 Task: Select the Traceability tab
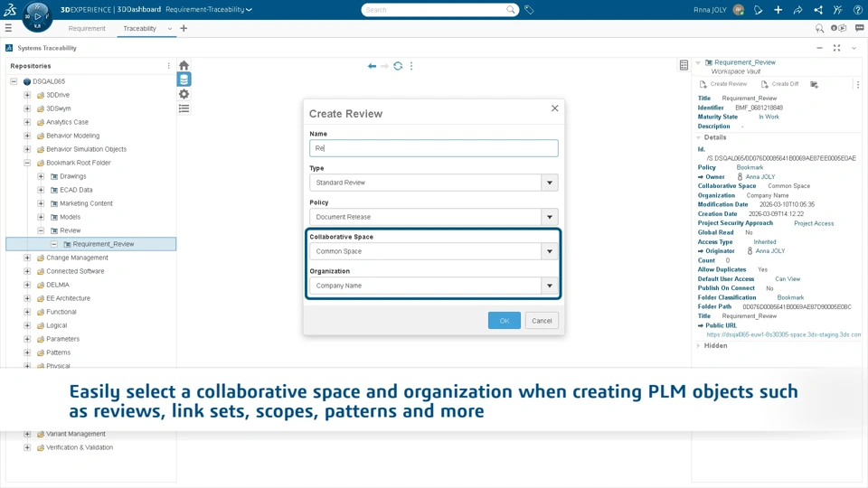click(139, 28)
